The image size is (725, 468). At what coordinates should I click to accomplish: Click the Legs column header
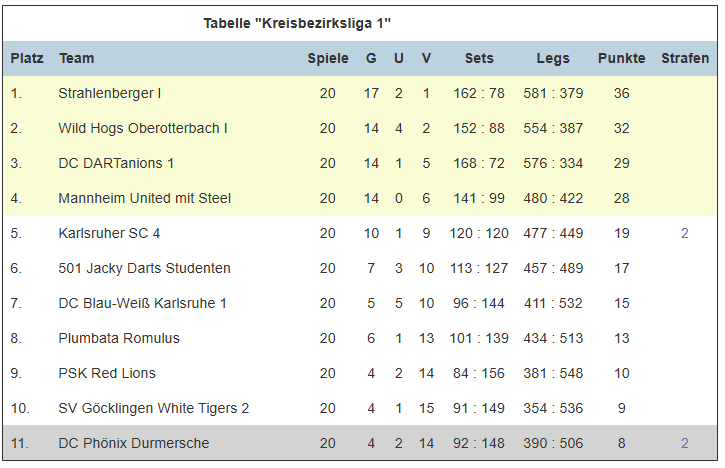[553, 59]
